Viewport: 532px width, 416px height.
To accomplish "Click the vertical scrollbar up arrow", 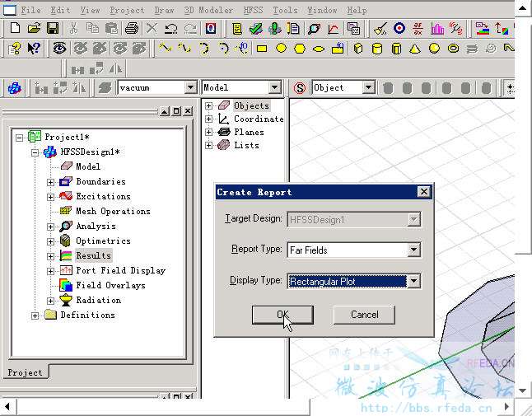I will coord(522,7).
